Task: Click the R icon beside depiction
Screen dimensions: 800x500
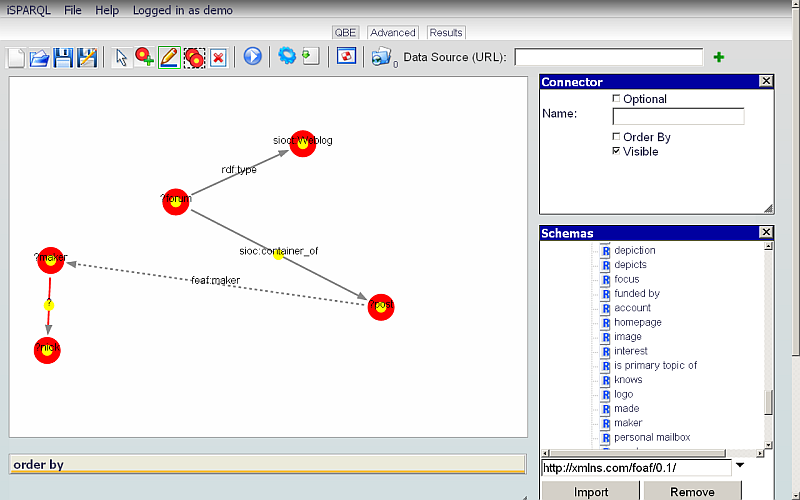Action: tap(605, 251)
